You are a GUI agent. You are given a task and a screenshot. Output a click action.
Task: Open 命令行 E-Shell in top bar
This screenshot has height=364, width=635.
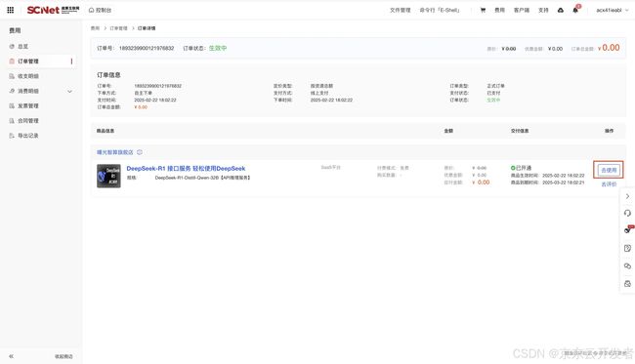440,10
